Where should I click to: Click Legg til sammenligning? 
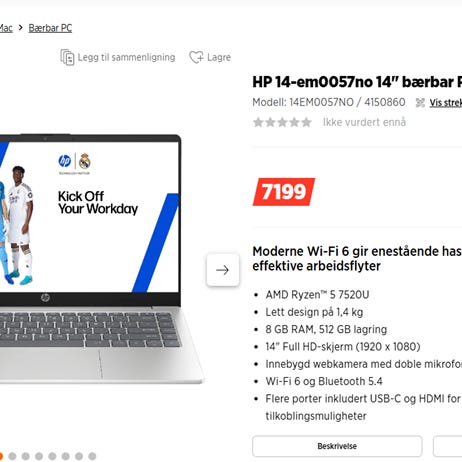tap(126, 57)
